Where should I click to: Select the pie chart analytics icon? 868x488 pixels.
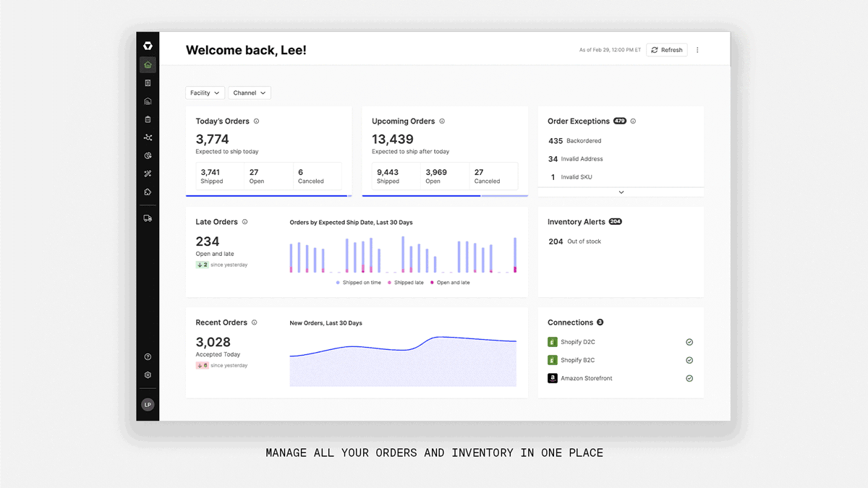(x=148, y=155)
